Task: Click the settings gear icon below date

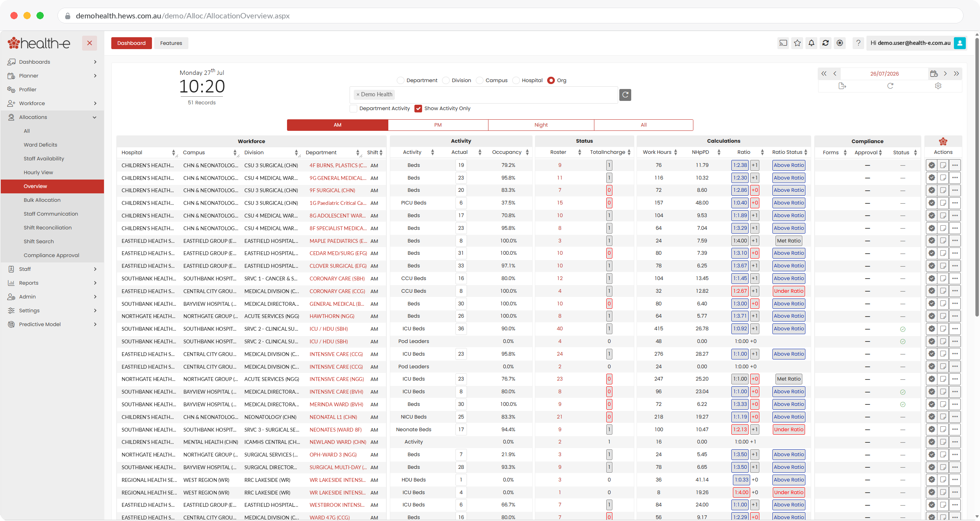Action: pyautogui.click(x=938, y=86)
